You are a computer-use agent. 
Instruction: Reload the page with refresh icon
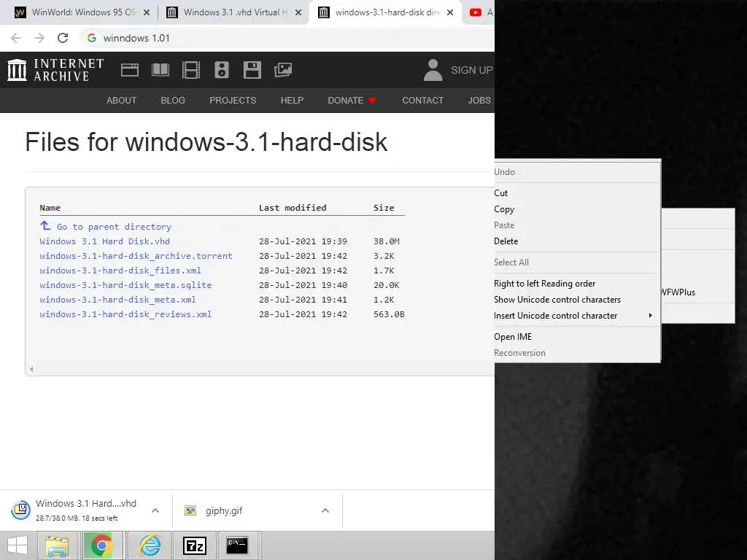pos(63,38)
